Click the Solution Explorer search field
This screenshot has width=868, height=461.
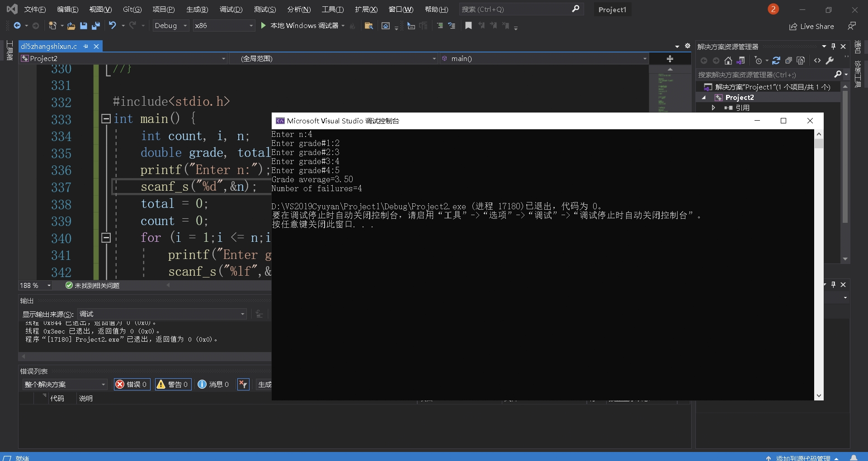point(765,75)
